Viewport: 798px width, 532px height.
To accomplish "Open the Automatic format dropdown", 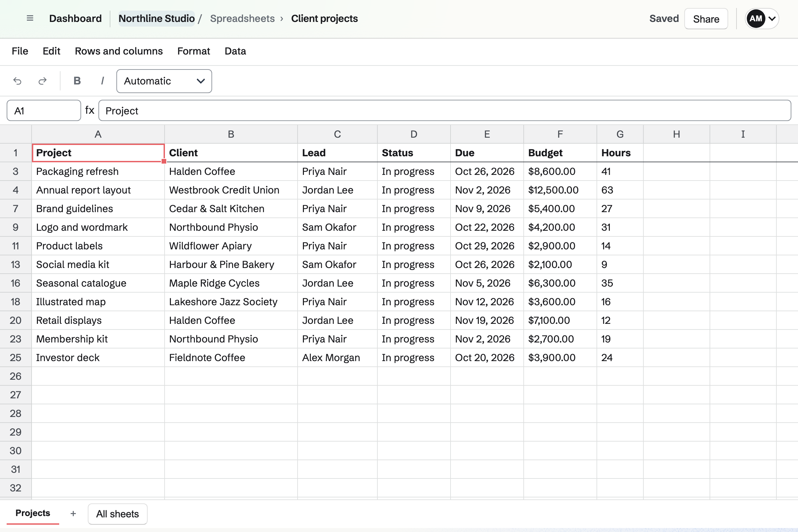I will tap(164, 81).
